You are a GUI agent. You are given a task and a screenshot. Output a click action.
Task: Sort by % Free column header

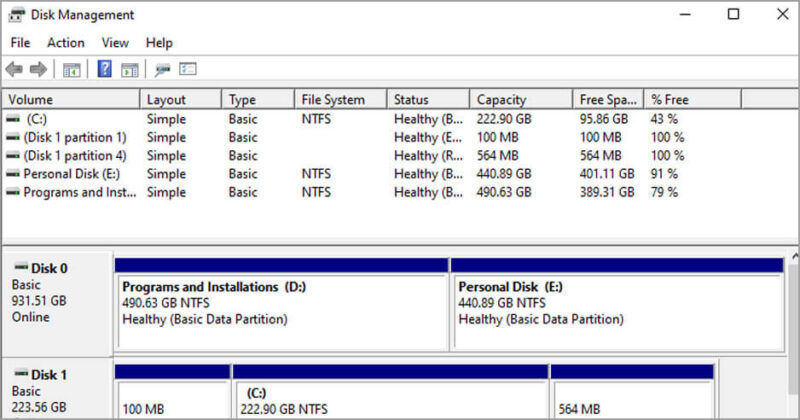[692, 100]
